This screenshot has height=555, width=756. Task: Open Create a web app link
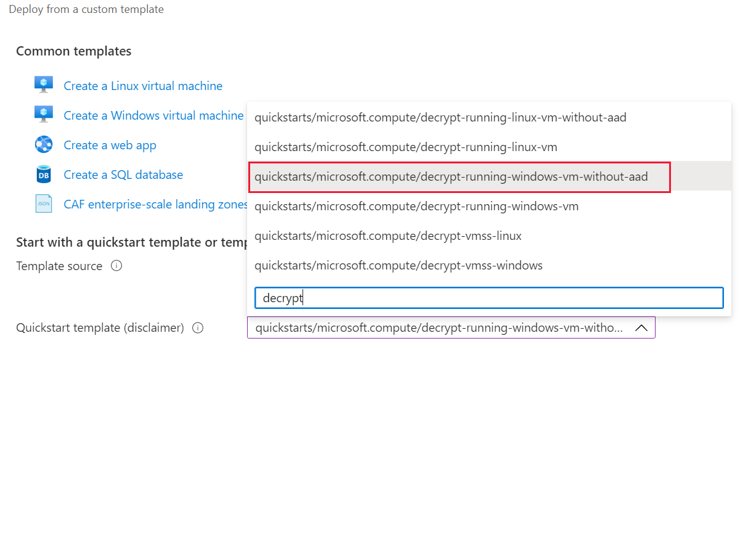click(110, 145)
